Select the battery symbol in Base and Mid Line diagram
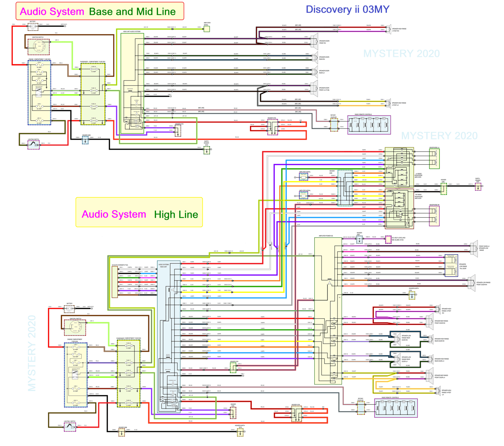 point(33,26)
